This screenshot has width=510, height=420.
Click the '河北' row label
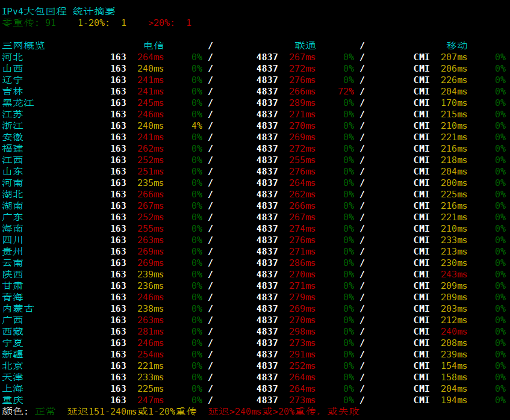[x=13, y=57]
